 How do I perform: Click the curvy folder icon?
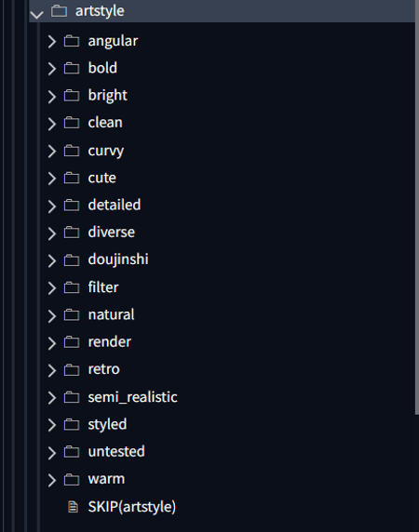click(72, 151)
